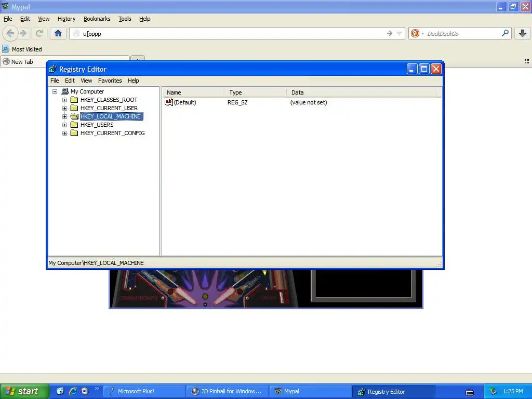Select the New Tab tab
Image resolution: width=532 pixels, height=399 pixels.
pos(64,61)
